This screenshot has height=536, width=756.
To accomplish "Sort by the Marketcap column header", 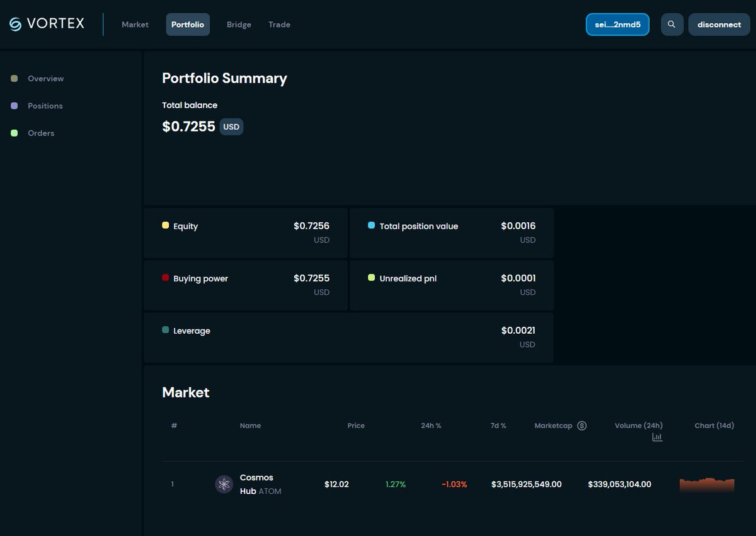I will [x=553, y=426].
